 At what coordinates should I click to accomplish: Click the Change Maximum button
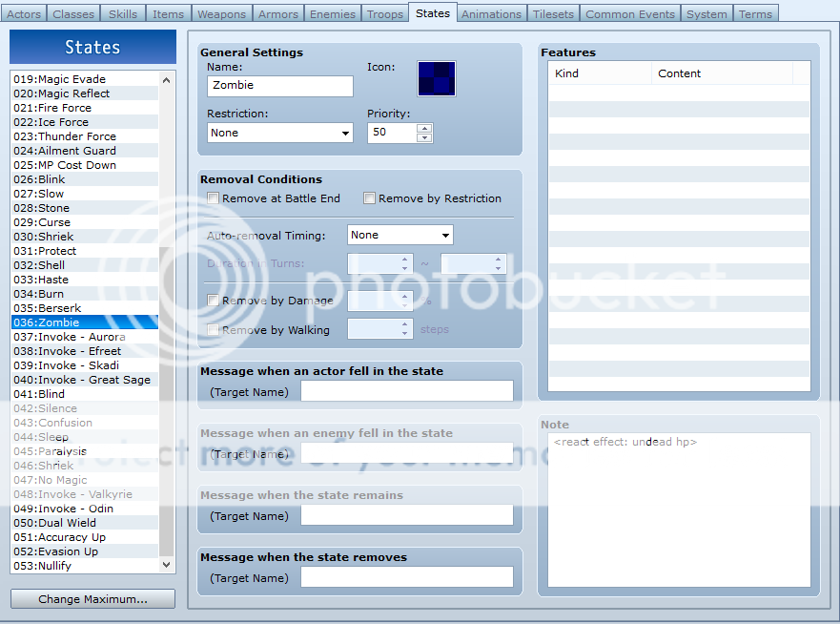pos(92,599)
